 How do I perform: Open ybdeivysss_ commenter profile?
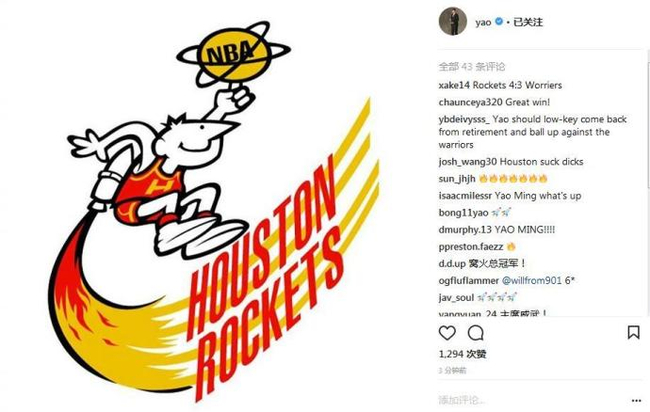click(464, 119)
